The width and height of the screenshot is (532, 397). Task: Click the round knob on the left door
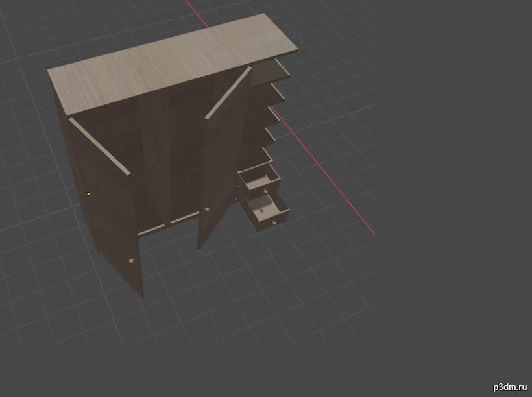(x=132, y=261)
